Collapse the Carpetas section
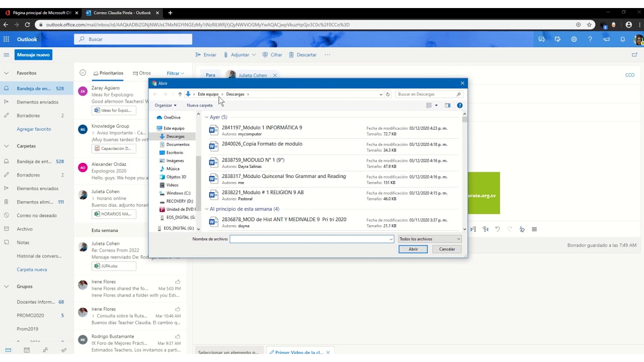Image resolution: width=644 pixels, height=362 pixels. (6, 146)
